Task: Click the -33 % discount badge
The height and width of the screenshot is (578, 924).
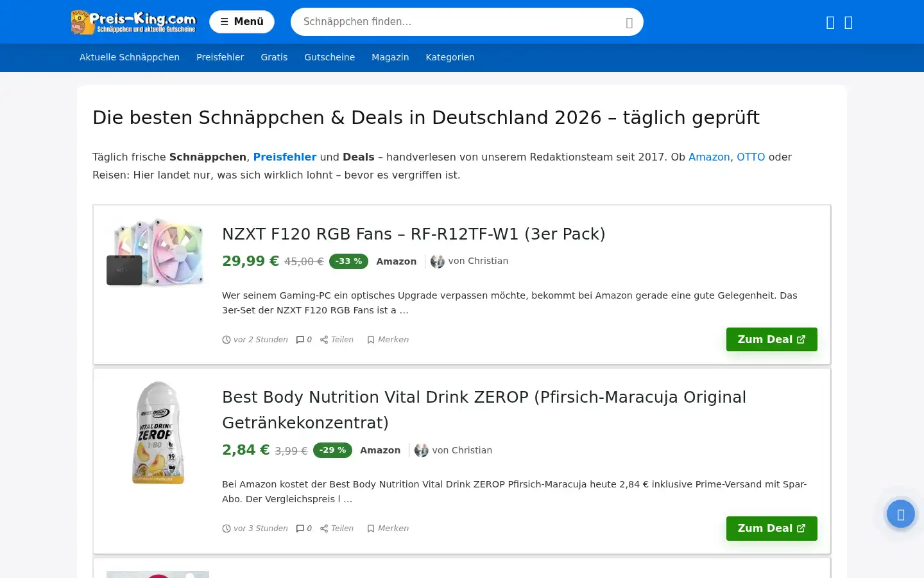Action: [348, 261]
